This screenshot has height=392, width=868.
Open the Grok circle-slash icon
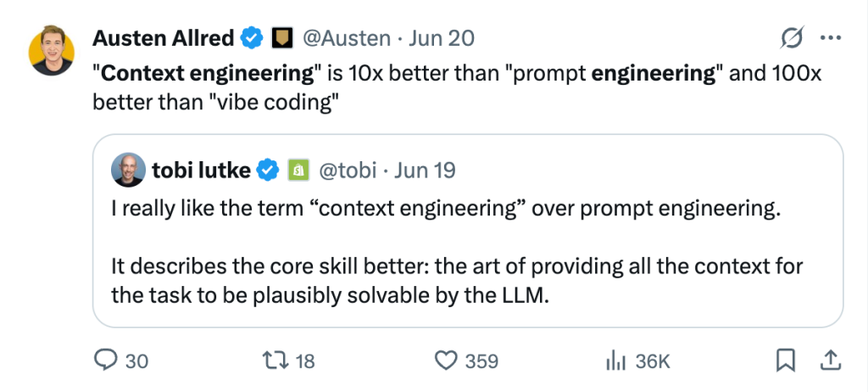(791, 38)
